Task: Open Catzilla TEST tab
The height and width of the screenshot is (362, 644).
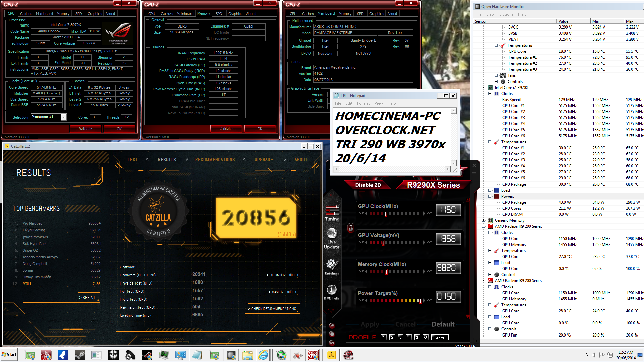Action: pos(133,160)
